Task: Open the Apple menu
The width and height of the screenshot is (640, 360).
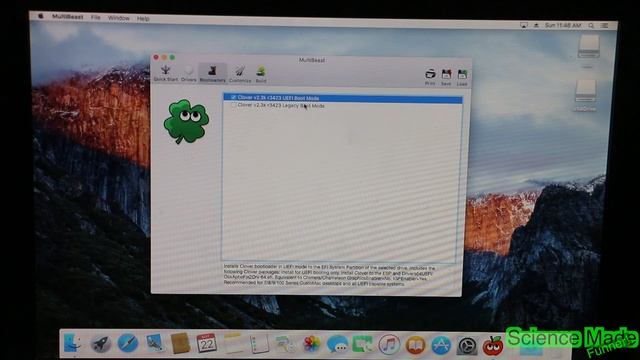Action: [40, 16]
